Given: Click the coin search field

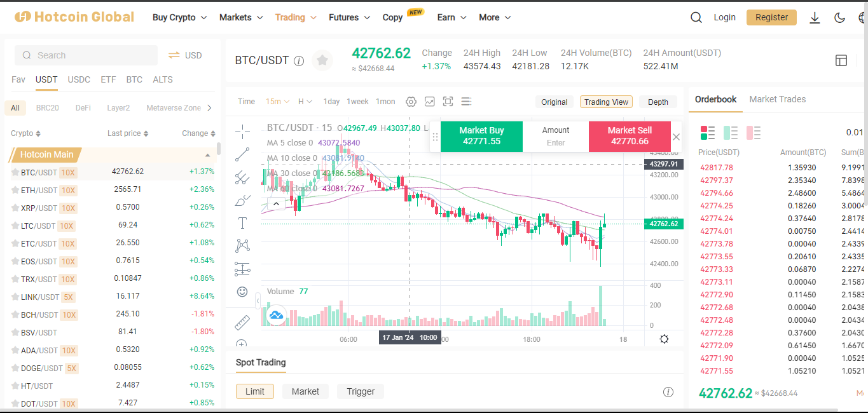Looking at the screenshot, I should [x=86, y=55].
